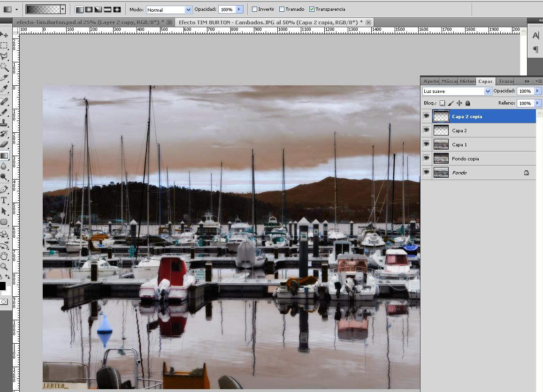Viewport: 543px width, 392px height.
Task: Open the Modo dropdown in options bar
Action: [169, 9]
